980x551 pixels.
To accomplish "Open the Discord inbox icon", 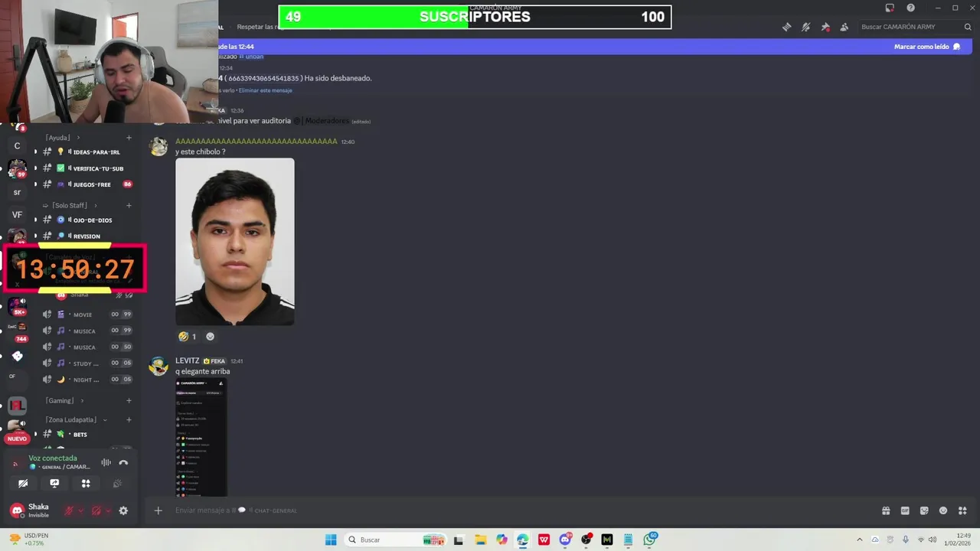I will [890, 8].
